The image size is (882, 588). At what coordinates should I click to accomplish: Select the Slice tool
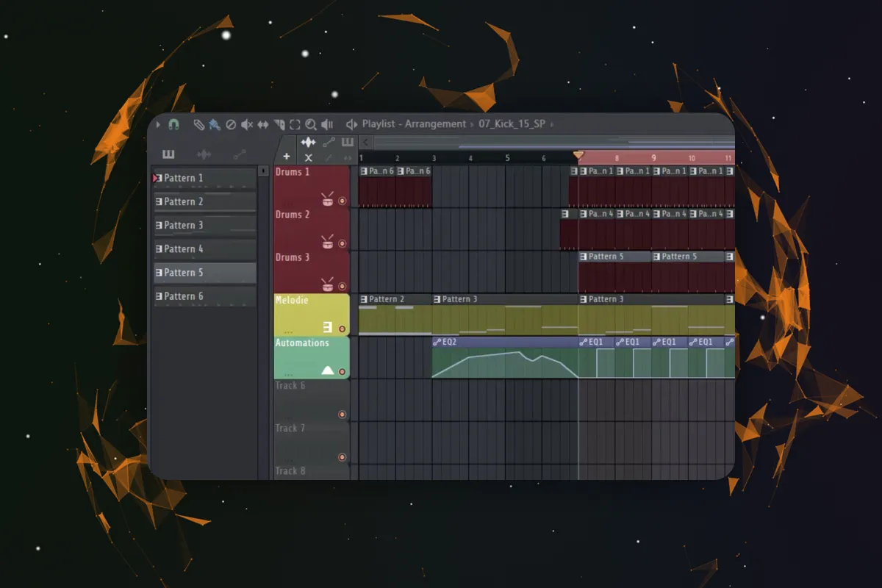point(279,124)
